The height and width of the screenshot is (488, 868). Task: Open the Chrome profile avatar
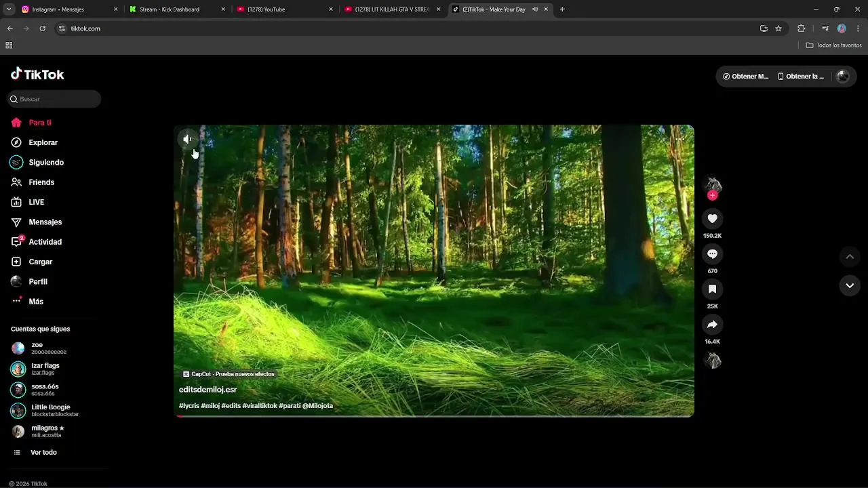click(842, 28)
